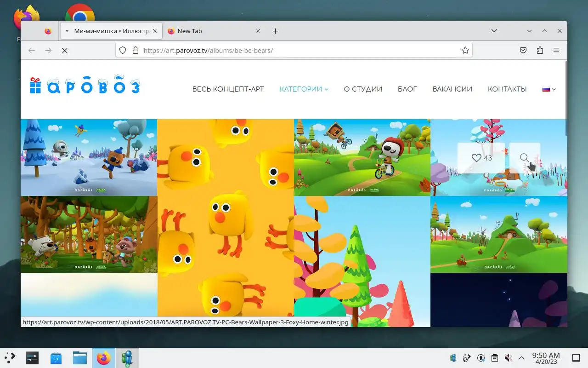Click the magnifier icon on the hovered image
This screenshot has width=588, height=368.
pyautogui.click(x=525, y=158)
